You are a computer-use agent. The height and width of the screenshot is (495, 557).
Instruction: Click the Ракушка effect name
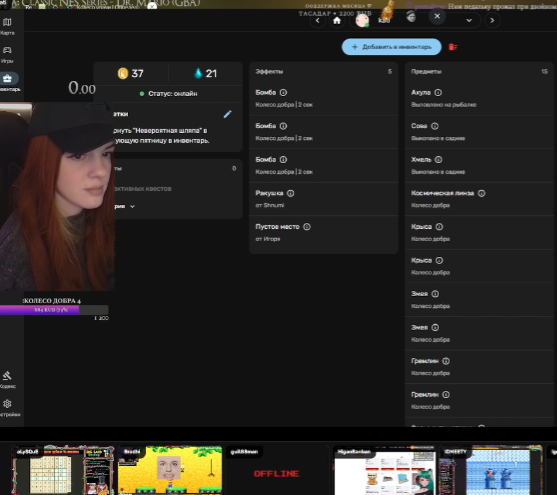[x=269, y=193]
